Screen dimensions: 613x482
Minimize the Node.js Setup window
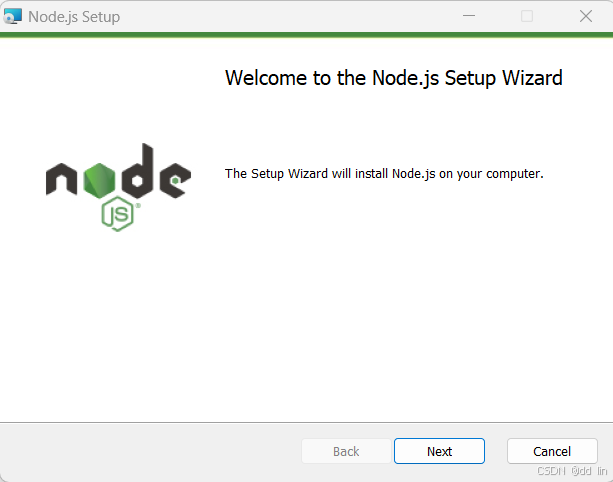tap(469, 16)
